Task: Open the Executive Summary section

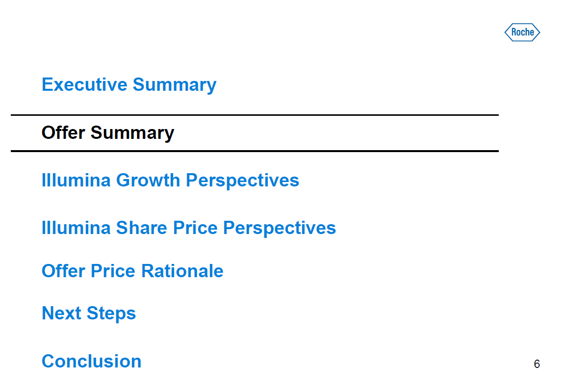Action: click(x=129, y=84)
